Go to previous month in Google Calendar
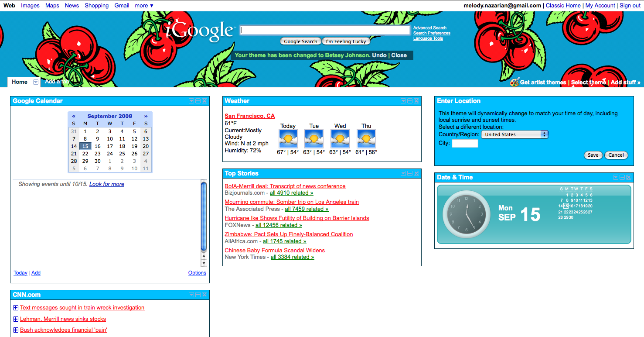 click(x=74, y=116)
